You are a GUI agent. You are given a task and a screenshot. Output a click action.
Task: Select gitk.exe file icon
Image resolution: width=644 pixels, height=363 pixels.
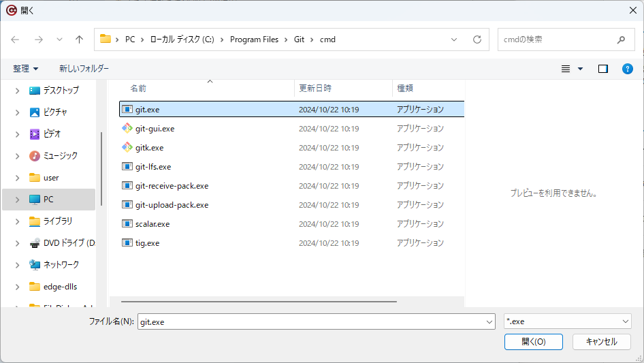127,147
